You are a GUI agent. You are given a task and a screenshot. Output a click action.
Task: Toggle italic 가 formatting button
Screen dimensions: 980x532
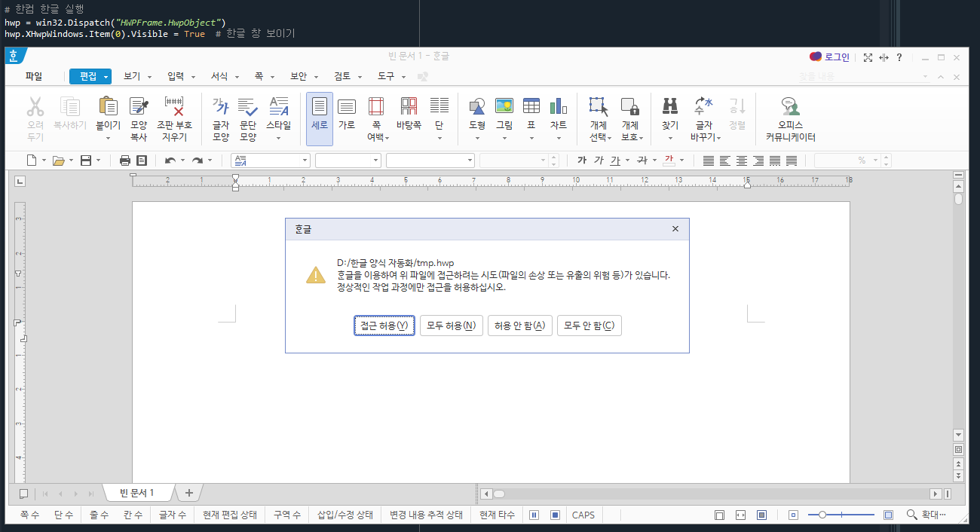599,161
